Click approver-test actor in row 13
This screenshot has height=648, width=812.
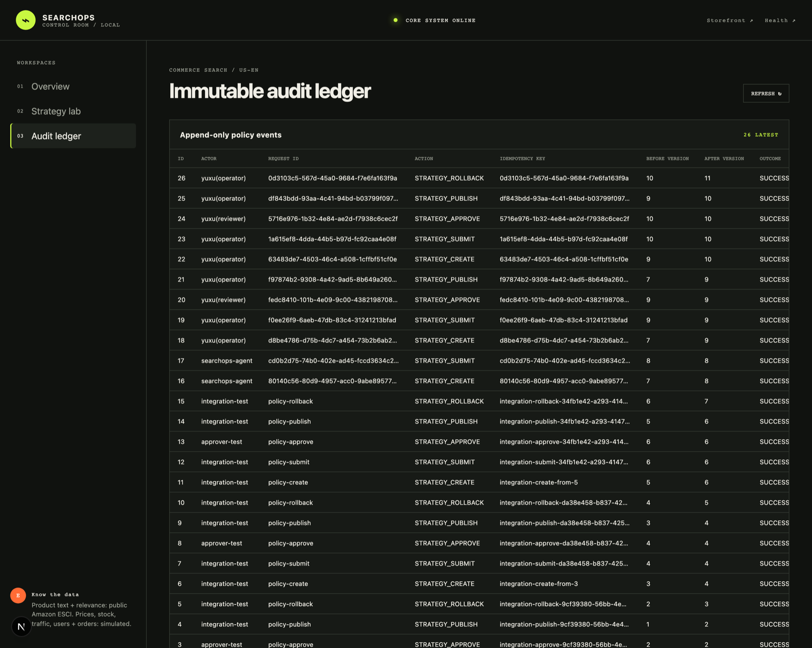click(221, 442)
